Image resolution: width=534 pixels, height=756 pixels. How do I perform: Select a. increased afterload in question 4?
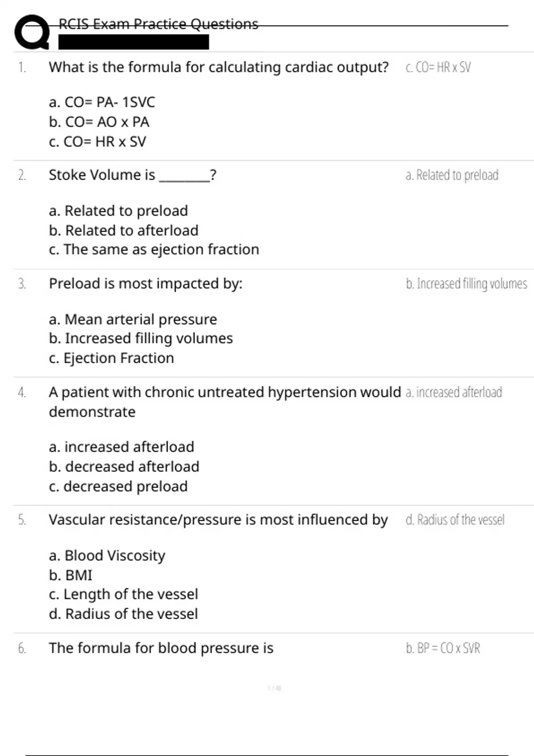point(121,447)
